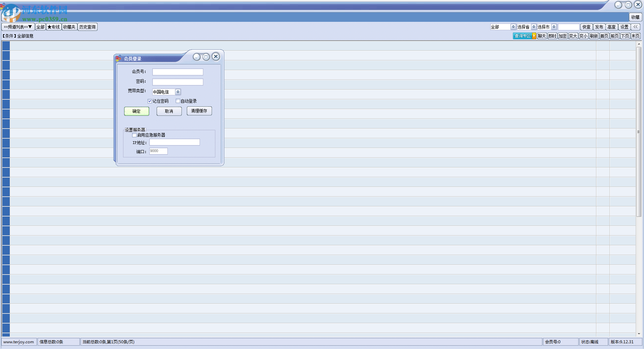Click 取消 to cancel login

click(x=169, y=111)
